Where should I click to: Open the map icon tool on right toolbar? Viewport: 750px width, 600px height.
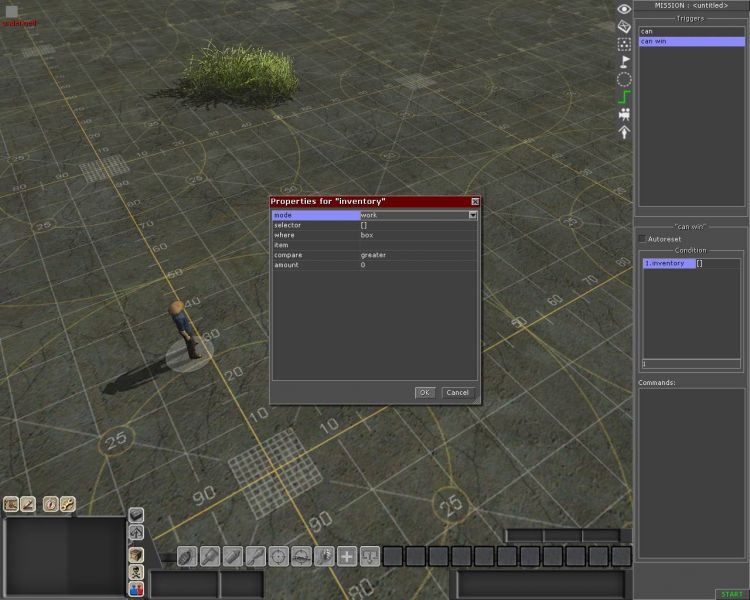(624, 26)
